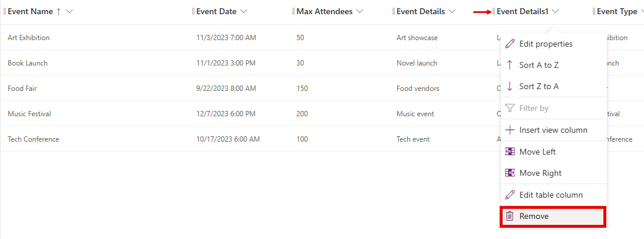Image resolution: width=644 pixels, height=239 pixels.
Task: Click the Sort Z to A arrow icon
Action: (510, 86)
